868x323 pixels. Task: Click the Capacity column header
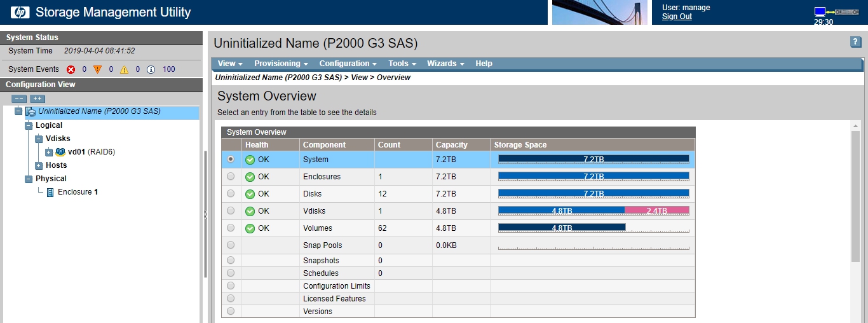(x=461, y=145)
